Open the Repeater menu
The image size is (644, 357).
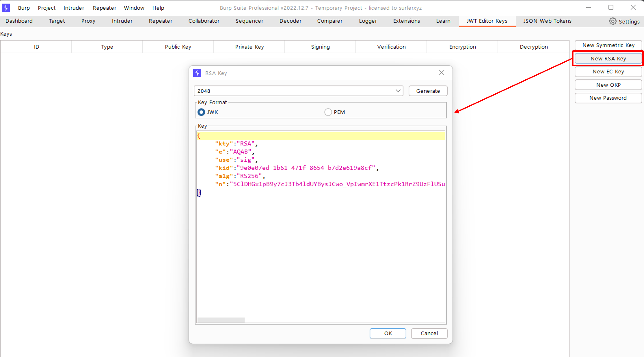click(104, 8)
